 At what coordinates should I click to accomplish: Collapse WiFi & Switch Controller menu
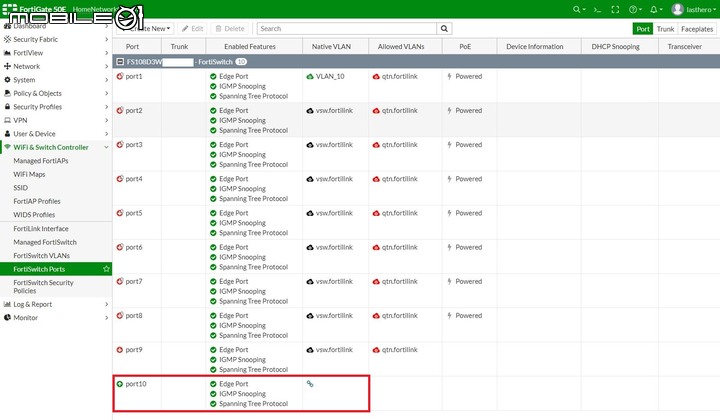[107, 147]
